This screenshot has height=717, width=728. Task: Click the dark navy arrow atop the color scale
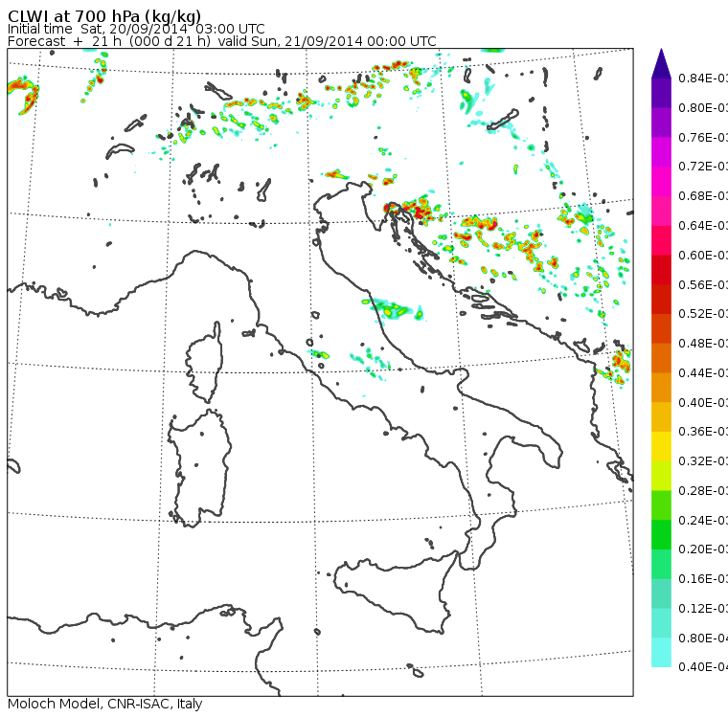tap(661, 63)
